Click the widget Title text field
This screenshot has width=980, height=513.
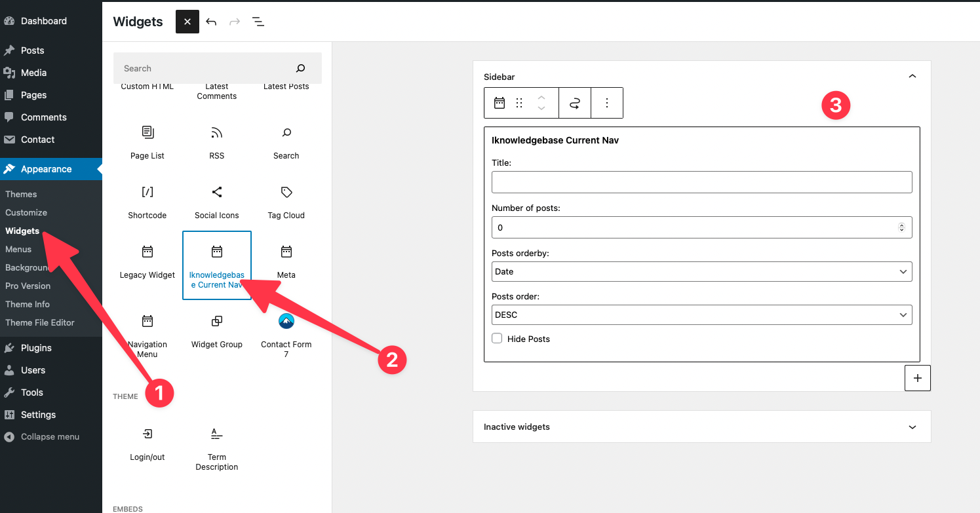point(701,182)
